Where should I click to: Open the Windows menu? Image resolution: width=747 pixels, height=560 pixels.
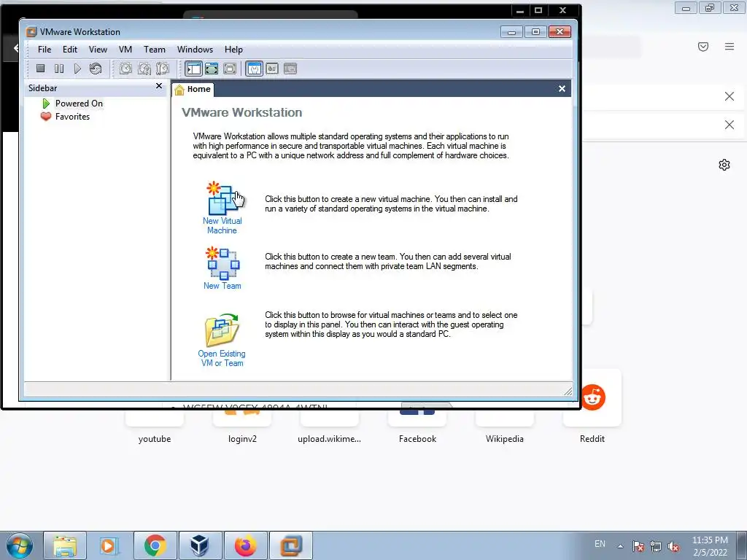click(x=195, y=50)
